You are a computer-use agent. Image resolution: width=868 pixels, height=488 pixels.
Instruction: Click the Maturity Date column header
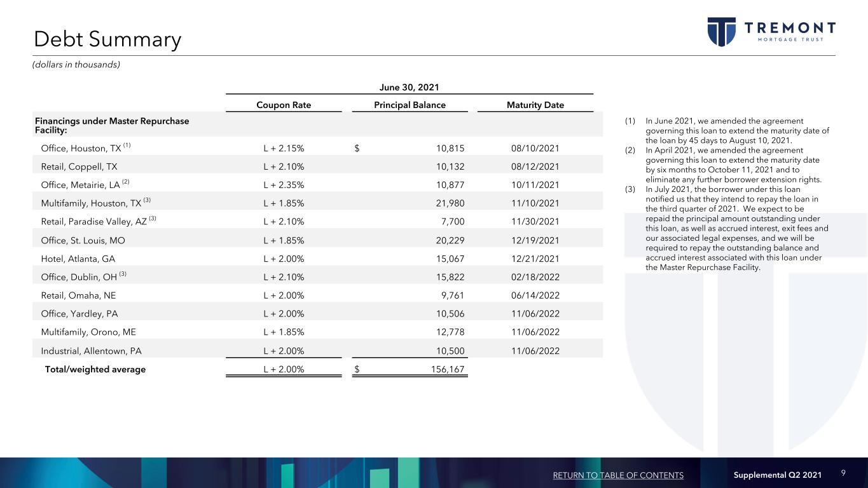click(x=535, y=105)
